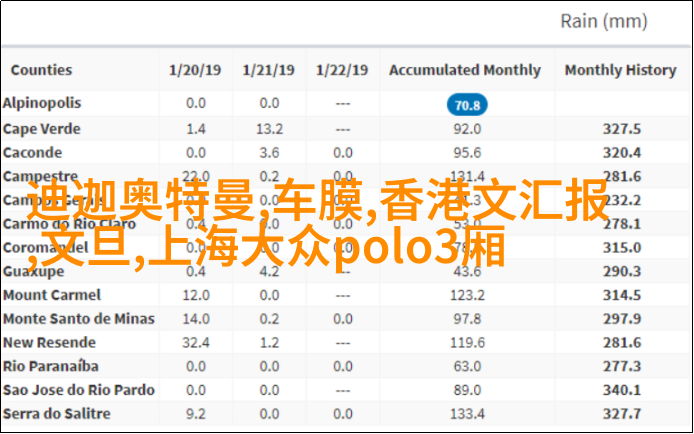Click the "Monte Santo de Minas" county name
The width and height of the screenshot is (694, 434).
point(79,319)
